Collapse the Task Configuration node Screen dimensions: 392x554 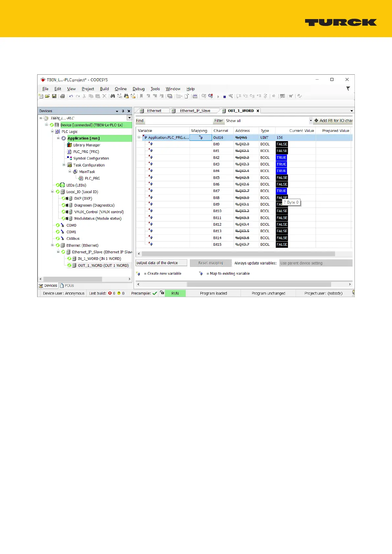point(64,165)
